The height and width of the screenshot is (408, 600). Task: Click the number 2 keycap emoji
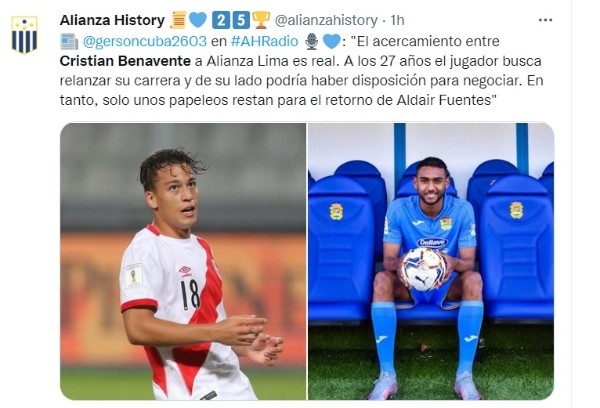coord(221,20)
